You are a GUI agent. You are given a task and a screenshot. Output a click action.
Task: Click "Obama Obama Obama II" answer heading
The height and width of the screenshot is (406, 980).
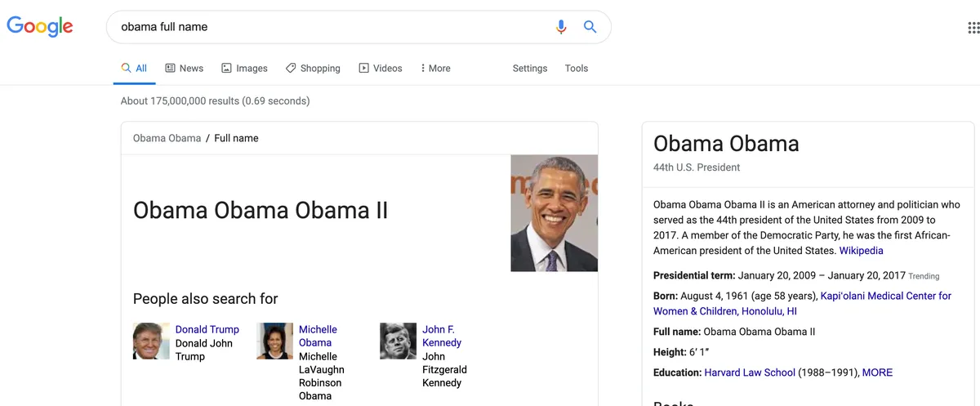[x=261, y=210]
